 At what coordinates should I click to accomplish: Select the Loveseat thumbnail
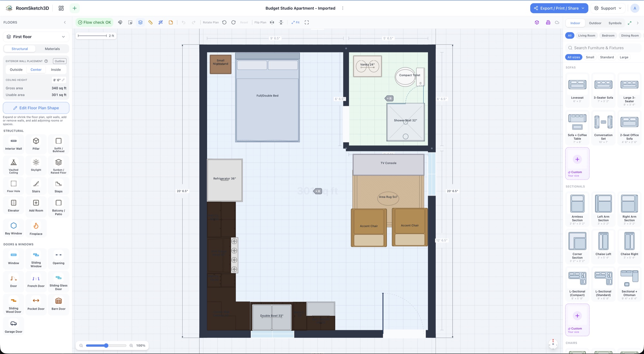pyautogui.click(x=577, y=84)
